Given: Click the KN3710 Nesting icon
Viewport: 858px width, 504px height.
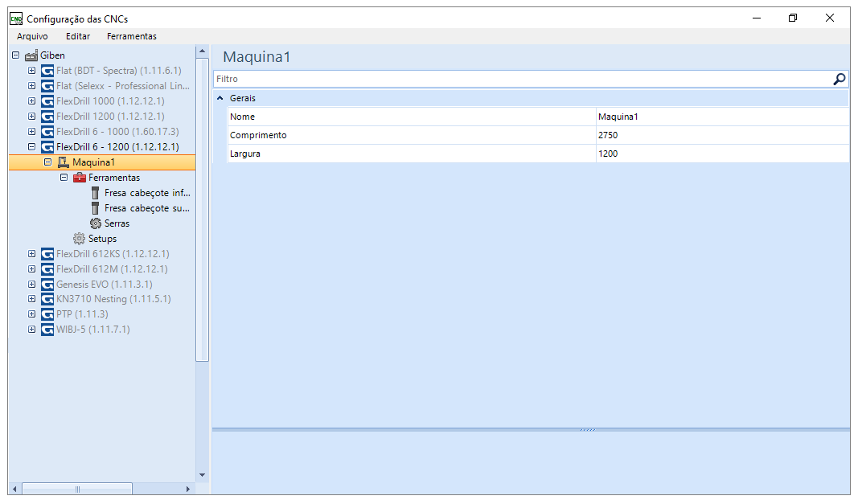Looking at the screenshot, I should [47, 299].
